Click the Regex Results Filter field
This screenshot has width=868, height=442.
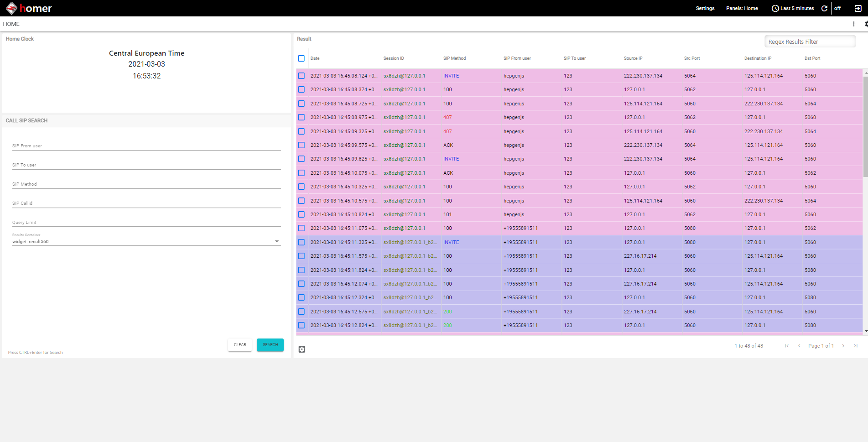click(x=810, y=41)
